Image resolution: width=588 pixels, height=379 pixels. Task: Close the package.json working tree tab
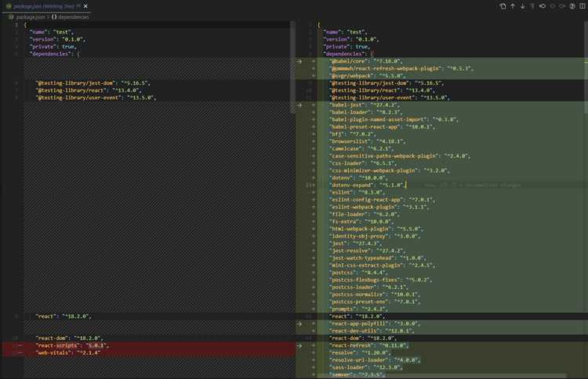(x=85, y=6)
